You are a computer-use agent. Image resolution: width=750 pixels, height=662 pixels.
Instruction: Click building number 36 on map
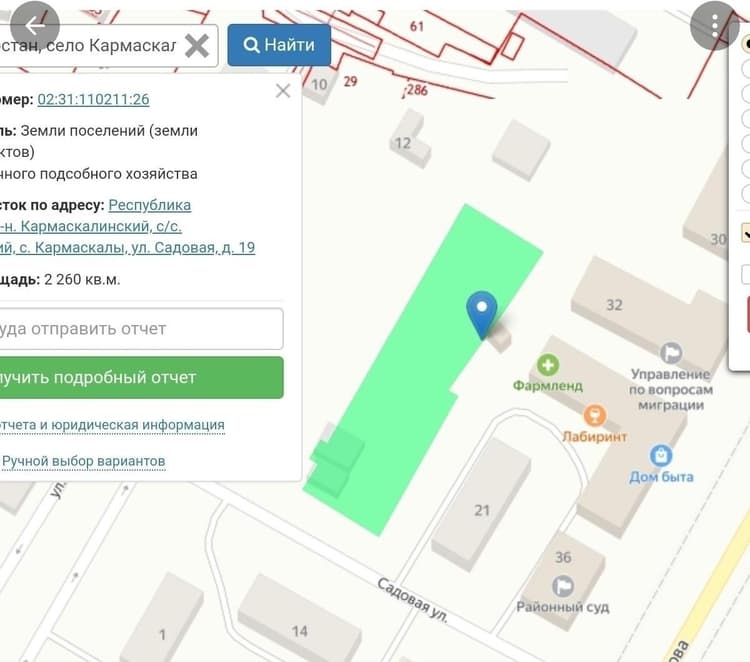pyautogui.click(x=563, y=557)
